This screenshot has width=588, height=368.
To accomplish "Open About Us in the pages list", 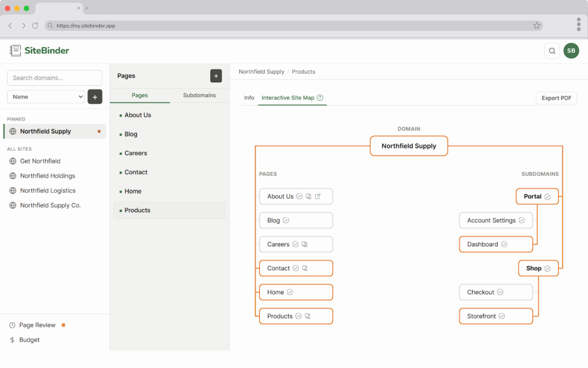I will point(170,115).
